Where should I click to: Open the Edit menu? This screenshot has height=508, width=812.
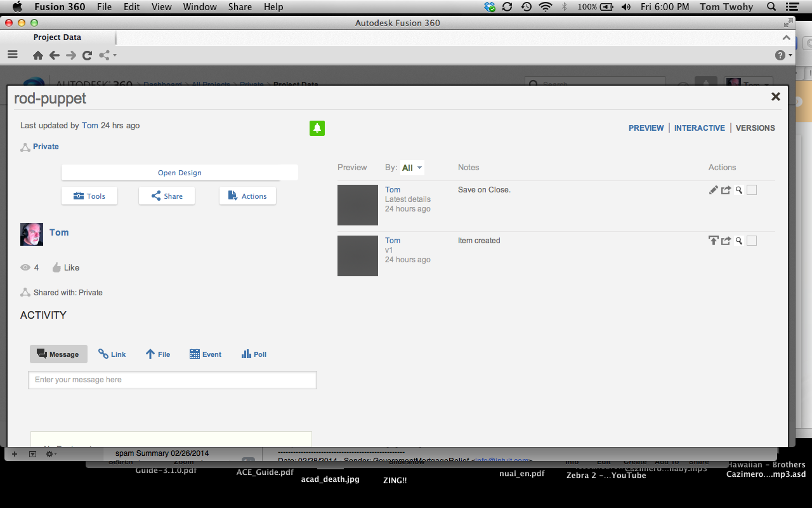tap(132, 7)
